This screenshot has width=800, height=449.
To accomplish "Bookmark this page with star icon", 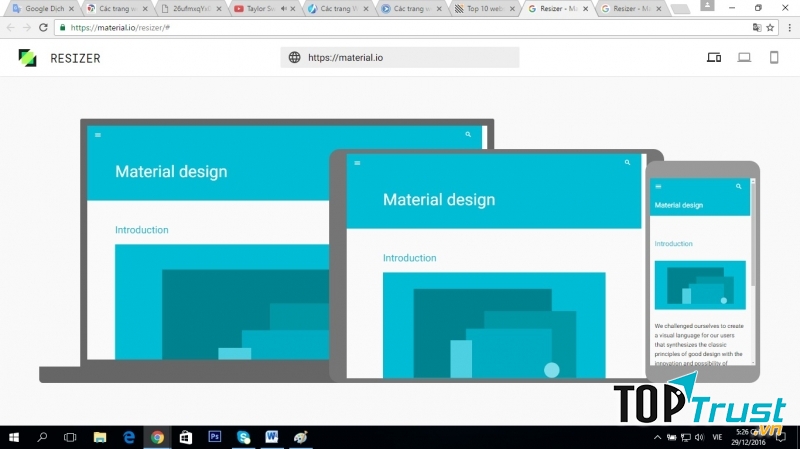I will click(x=770, y=28).
